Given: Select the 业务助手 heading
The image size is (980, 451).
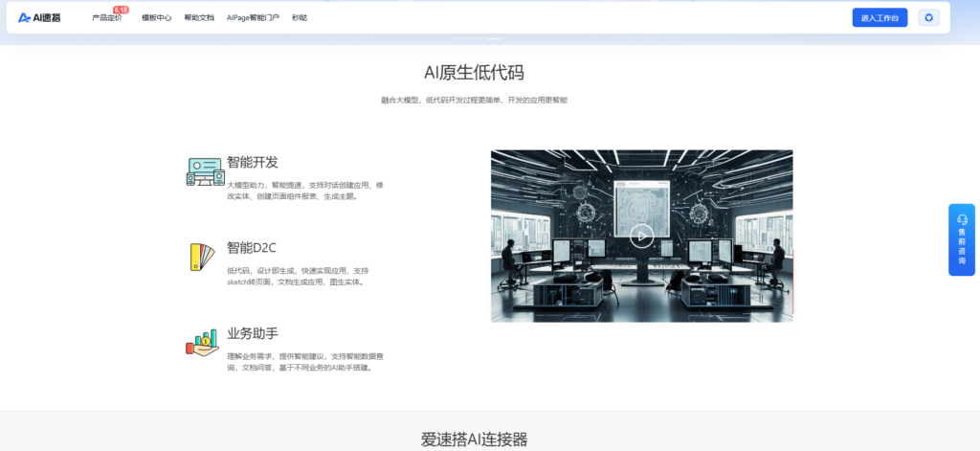Looking at the screenshot, I should coord(253,333).
